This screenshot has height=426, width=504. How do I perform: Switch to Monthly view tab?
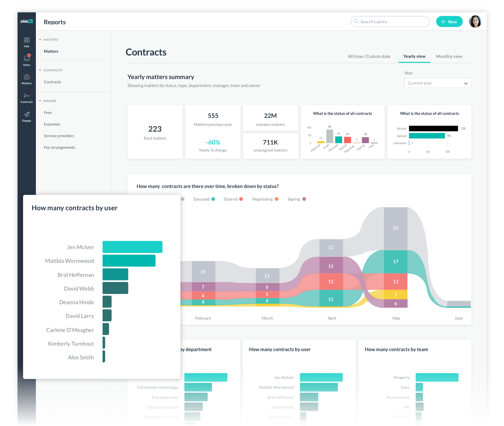[449, 56]
